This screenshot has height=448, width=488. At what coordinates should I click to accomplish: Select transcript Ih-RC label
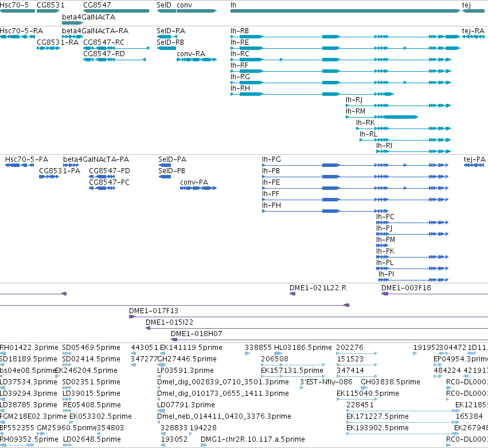tap(240, 54)
